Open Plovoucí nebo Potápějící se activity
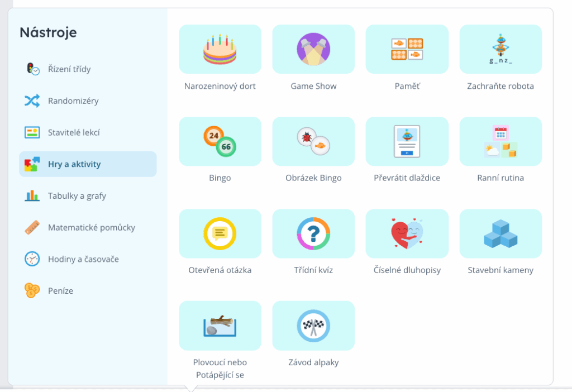 pos(220,326)
